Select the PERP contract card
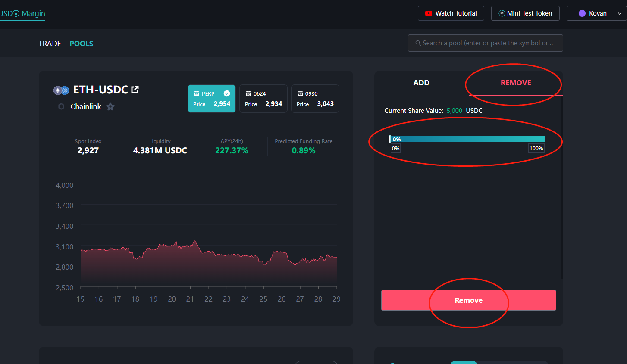 [x=212, y=99]
